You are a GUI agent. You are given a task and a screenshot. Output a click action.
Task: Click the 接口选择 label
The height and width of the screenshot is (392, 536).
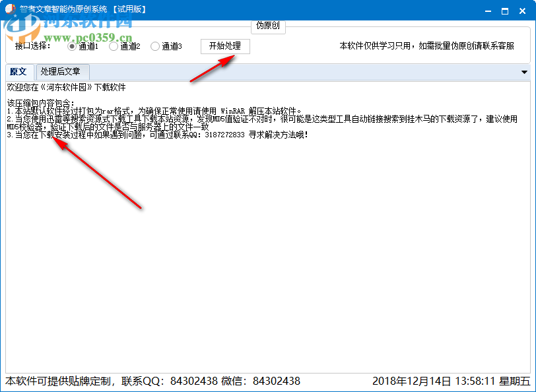(x=33, y=46)
